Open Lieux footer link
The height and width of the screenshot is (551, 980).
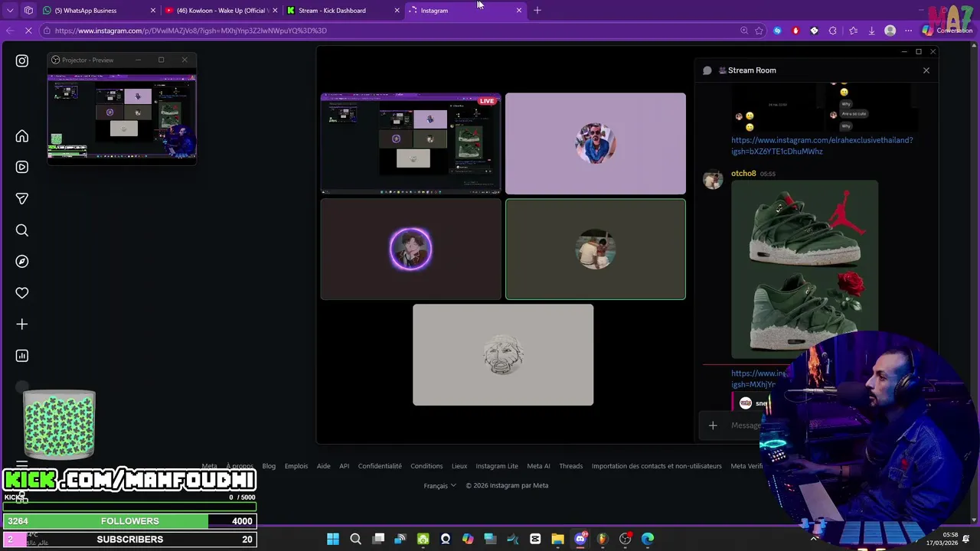(x=459, y=466)
